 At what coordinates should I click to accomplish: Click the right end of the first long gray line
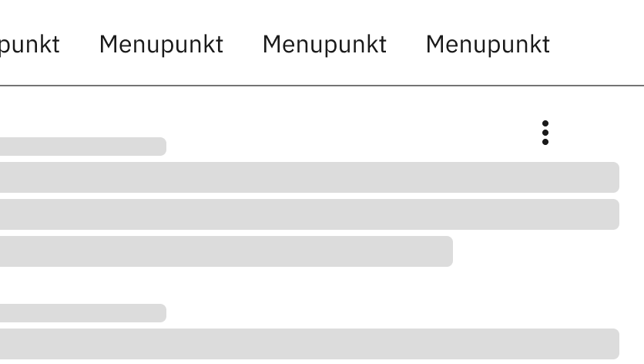[612, 177]
